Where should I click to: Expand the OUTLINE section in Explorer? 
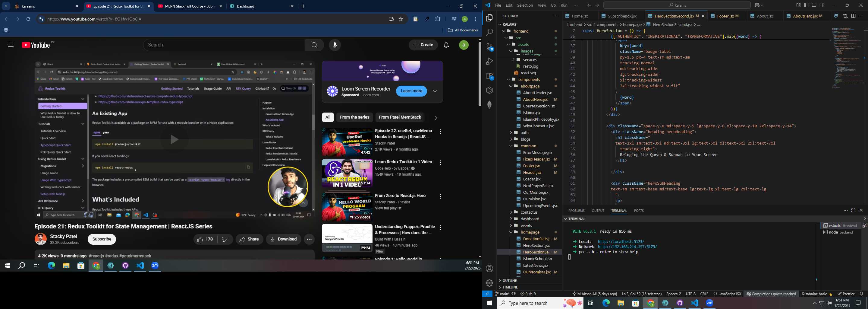click(529, 281)
